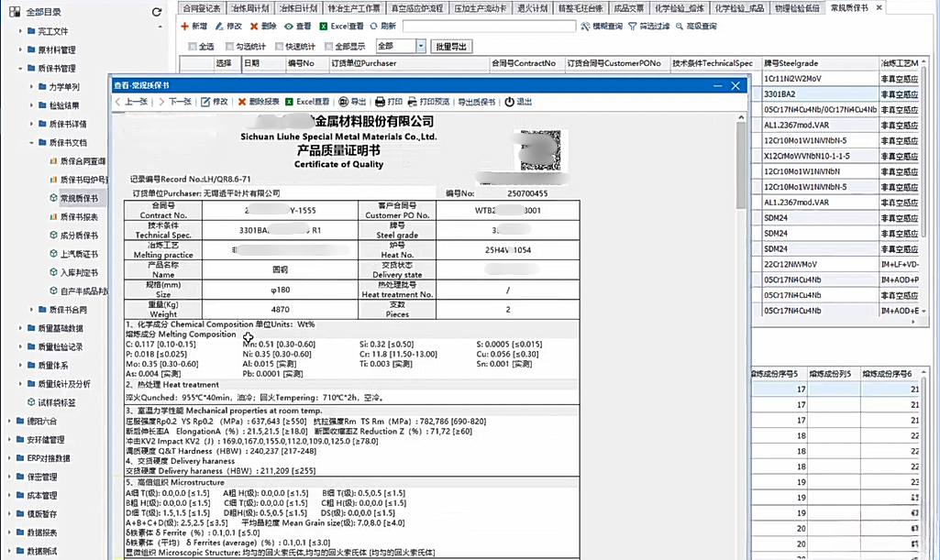940x560 pixels.
Task: Close the 常规质保书 tab
Action: point(879,7)
